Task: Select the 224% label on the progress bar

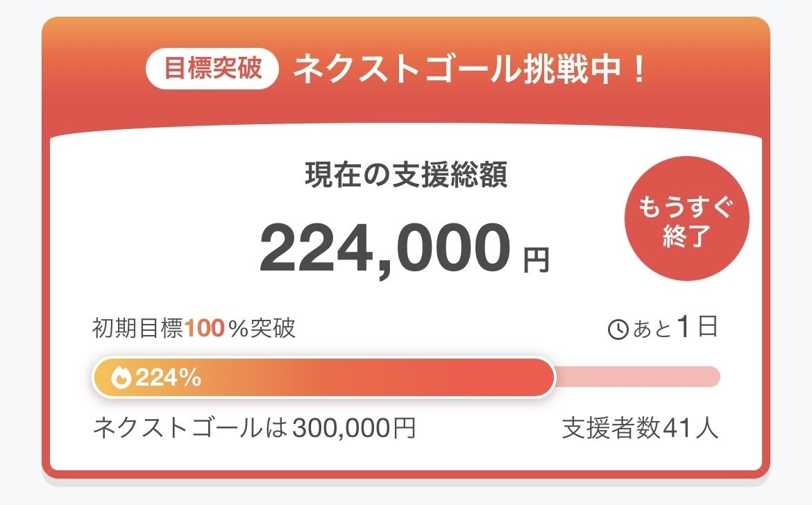Action: click(x=168, y=378)
